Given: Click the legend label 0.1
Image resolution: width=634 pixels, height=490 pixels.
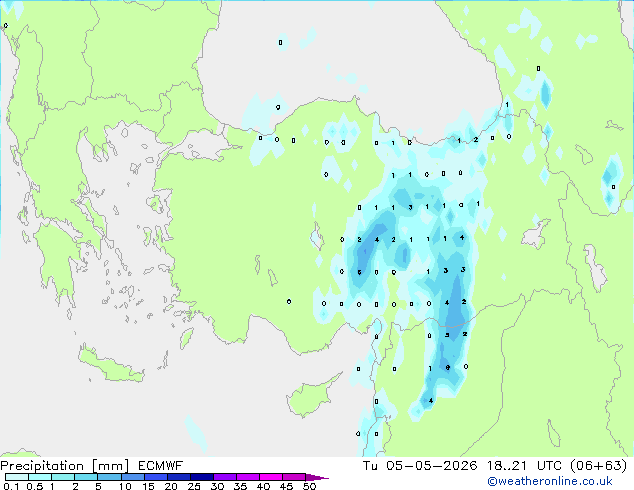Looking at the screenshot, I should coord(10,486).
